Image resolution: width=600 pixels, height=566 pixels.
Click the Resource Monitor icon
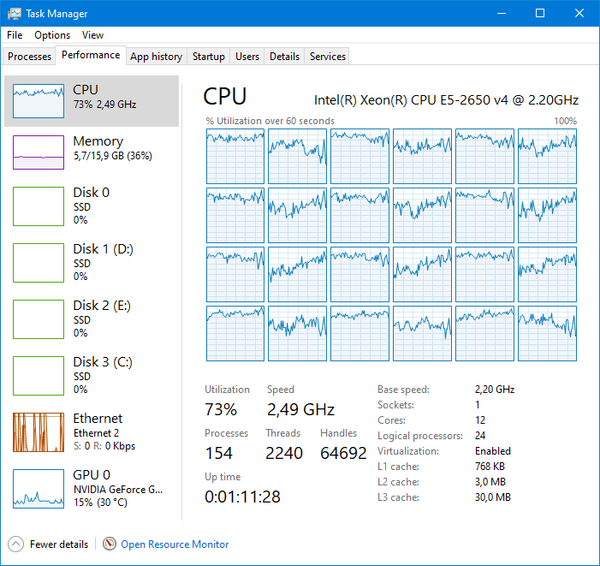coord(110,544)
